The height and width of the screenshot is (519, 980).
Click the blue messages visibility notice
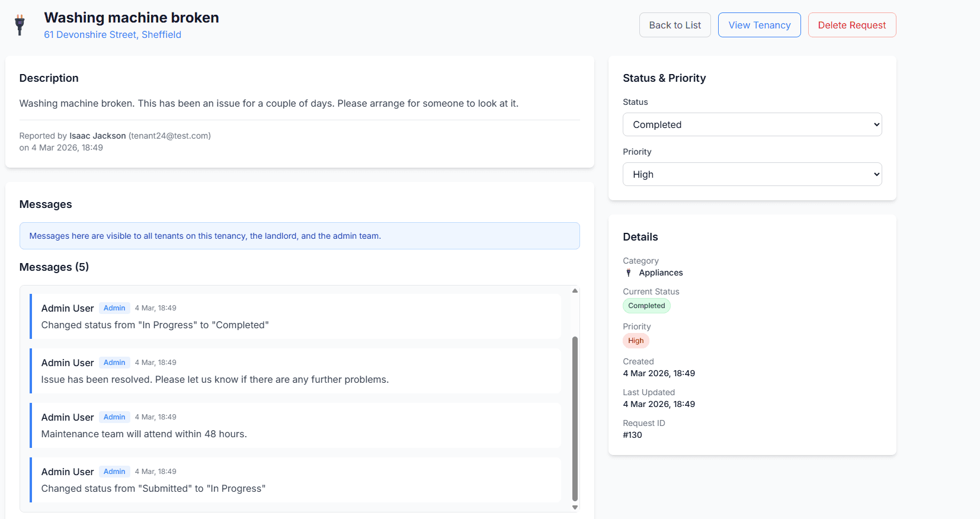[x=299, y=236]
